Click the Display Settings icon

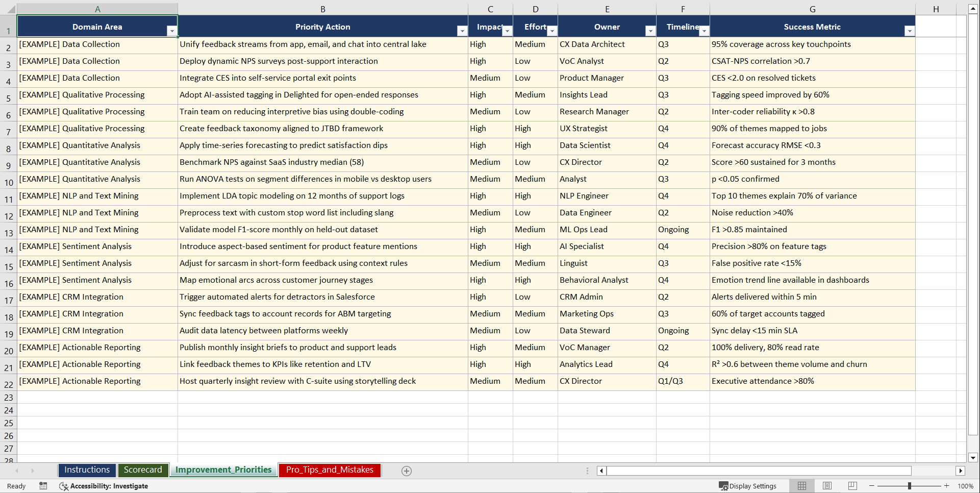[748, 486]
